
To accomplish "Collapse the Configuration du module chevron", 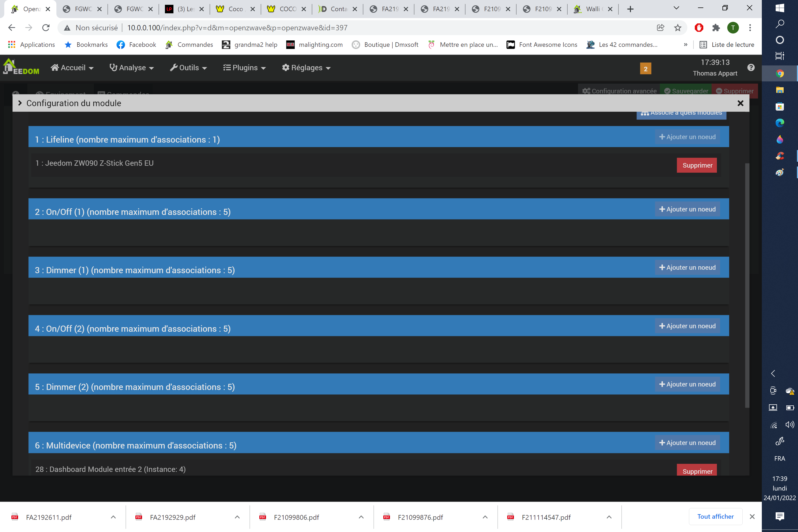I will point(20,103).
